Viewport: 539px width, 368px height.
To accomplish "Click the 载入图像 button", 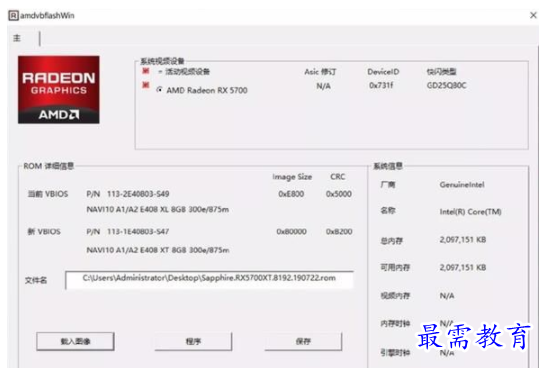I will 75,341.
